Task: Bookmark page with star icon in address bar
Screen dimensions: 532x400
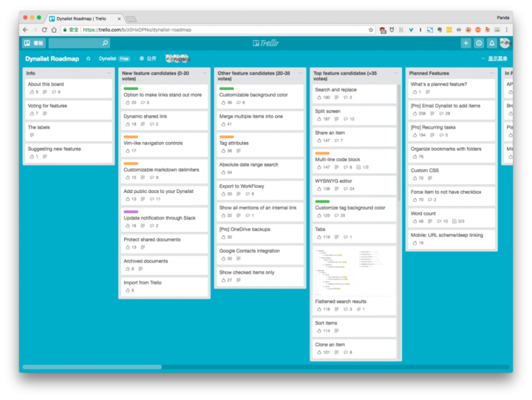Action: [x=370, y=30]
